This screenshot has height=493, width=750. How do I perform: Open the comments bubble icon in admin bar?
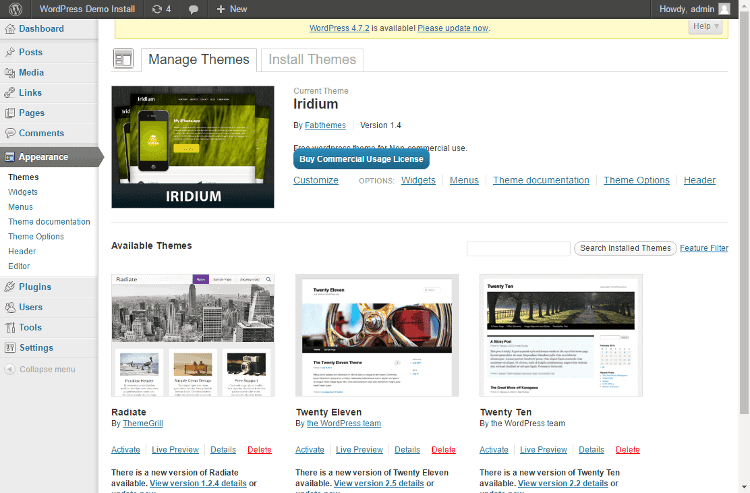click(193, 10)
